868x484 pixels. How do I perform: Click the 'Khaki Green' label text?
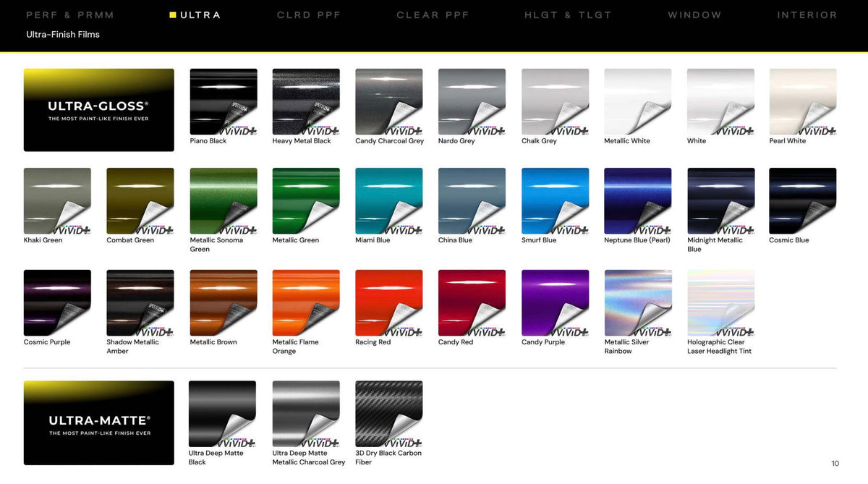point(43,240)
